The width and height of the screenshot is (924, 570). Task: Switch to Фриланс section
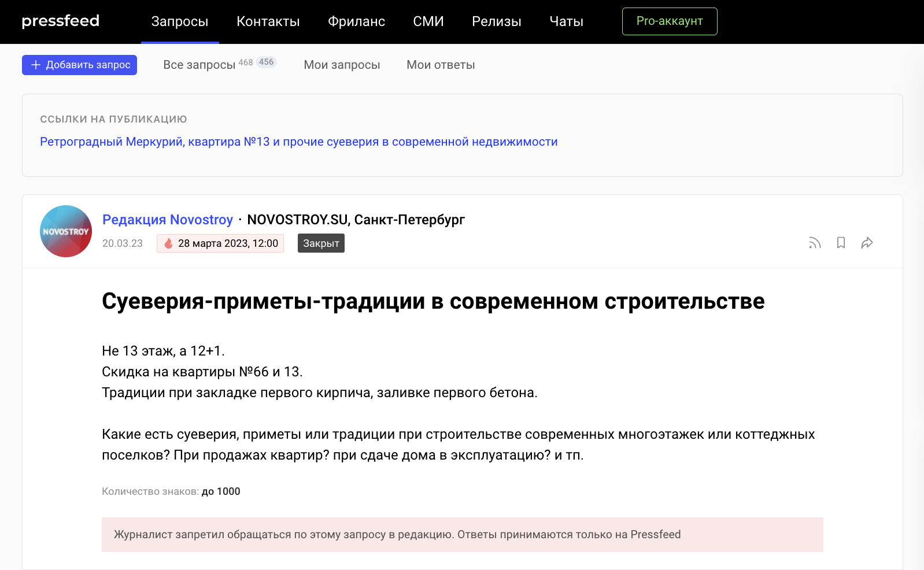[356, 21]
